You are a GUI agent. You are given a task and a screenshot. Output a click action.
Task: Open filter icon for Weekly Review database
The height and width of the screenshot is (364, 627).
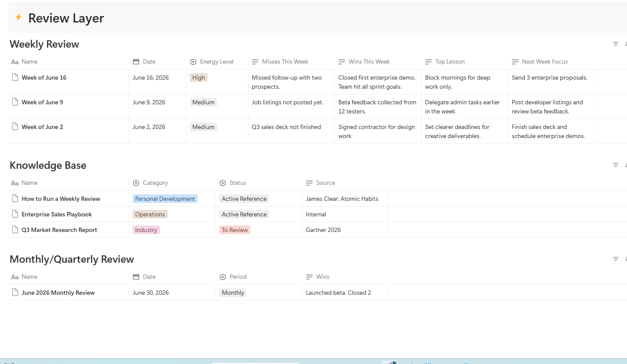pos(615,44)
